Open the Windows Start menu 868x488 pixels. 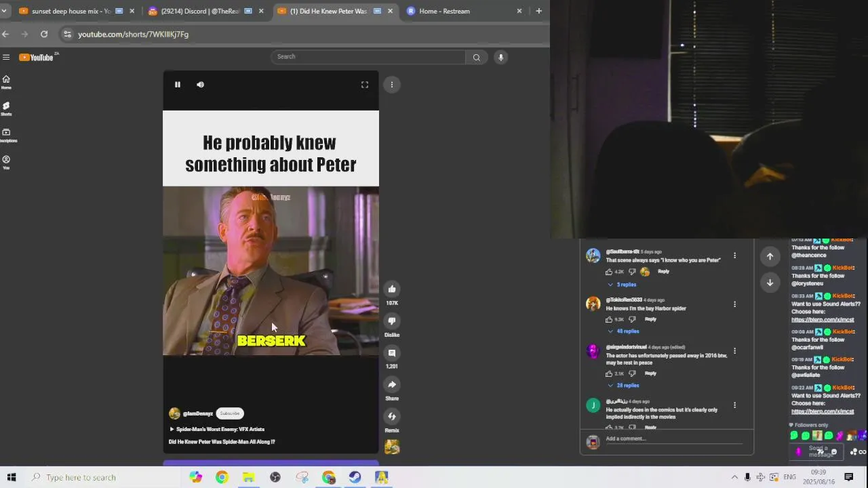[x=12, y=477]
